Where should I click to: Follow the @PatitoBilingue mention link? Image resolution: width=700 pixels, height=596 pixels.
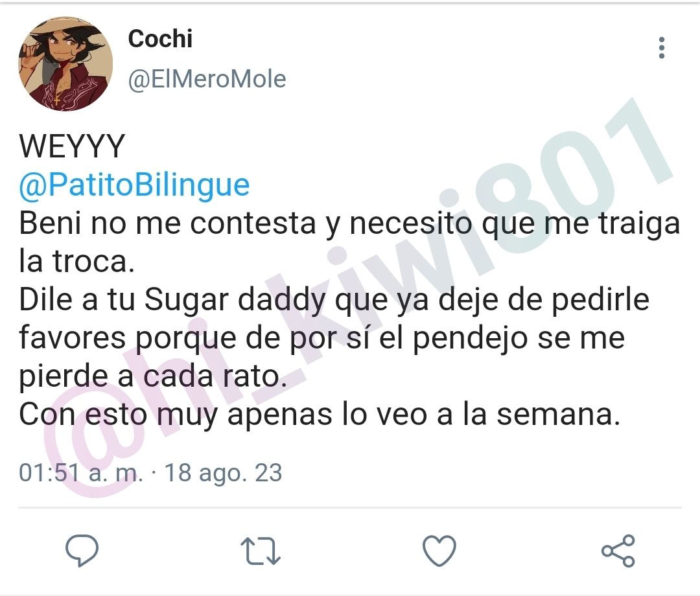(x=134, y=185)
